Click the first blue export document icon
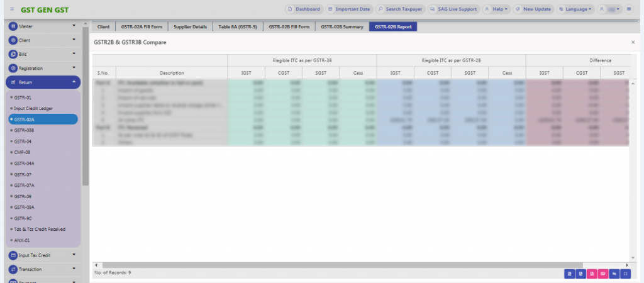 click(x=569, y=274)
